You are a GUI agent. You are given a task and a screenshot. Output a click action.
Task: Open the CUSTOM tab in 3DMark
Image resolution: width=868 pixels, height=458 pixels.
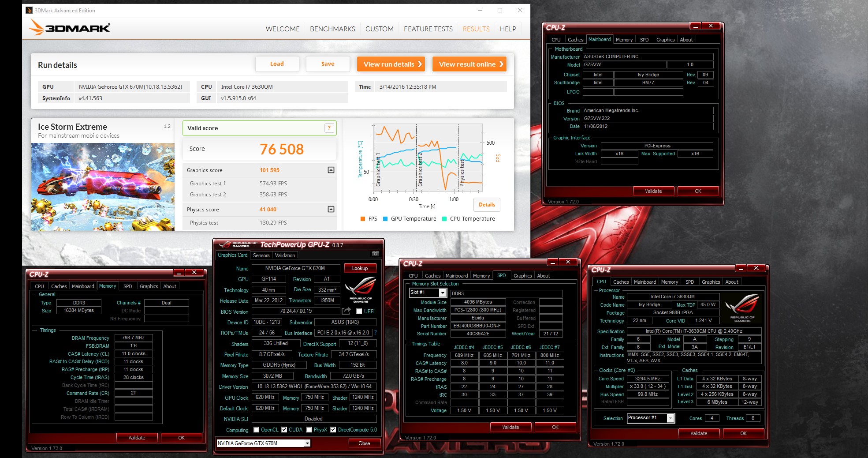[379, 29]
